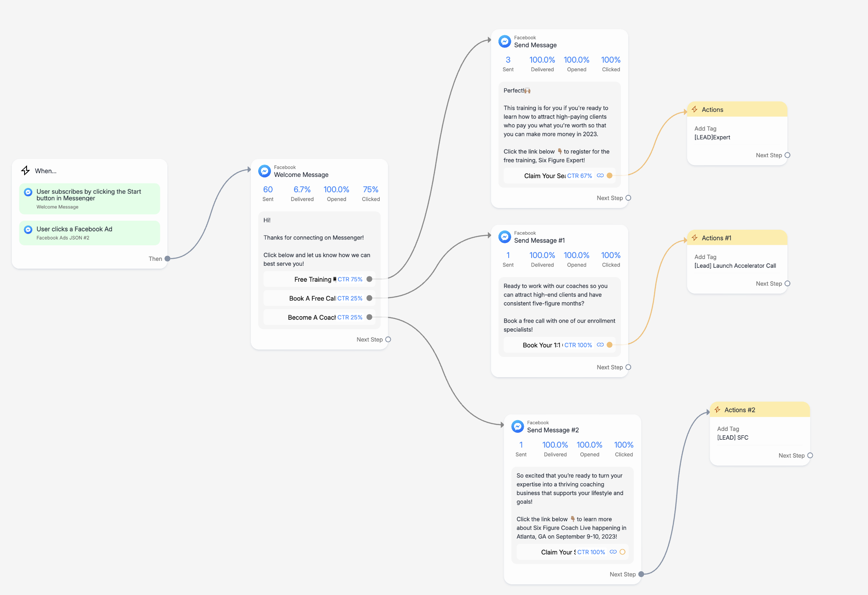868x595 pixels.
Task: Click Next Step connector on Actions #2
Action: point(810,456)
